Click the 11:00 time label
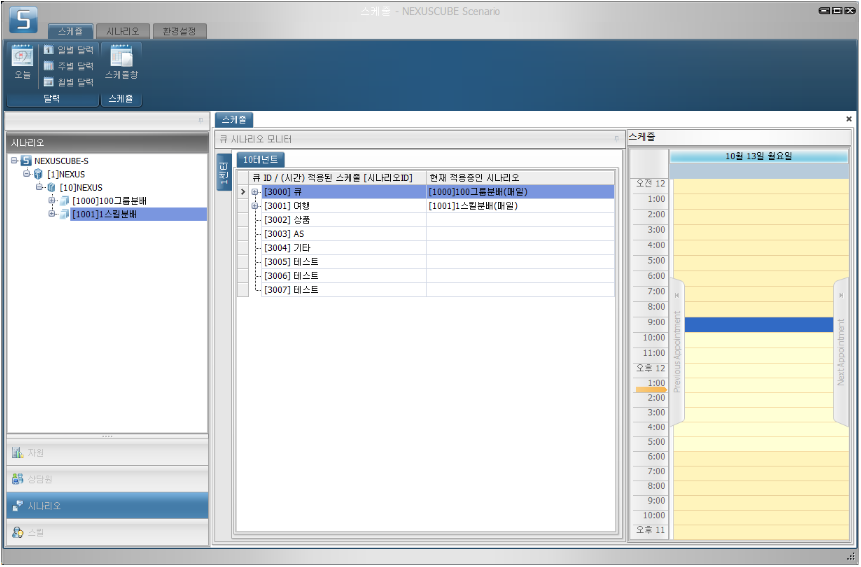 point(653,353)
